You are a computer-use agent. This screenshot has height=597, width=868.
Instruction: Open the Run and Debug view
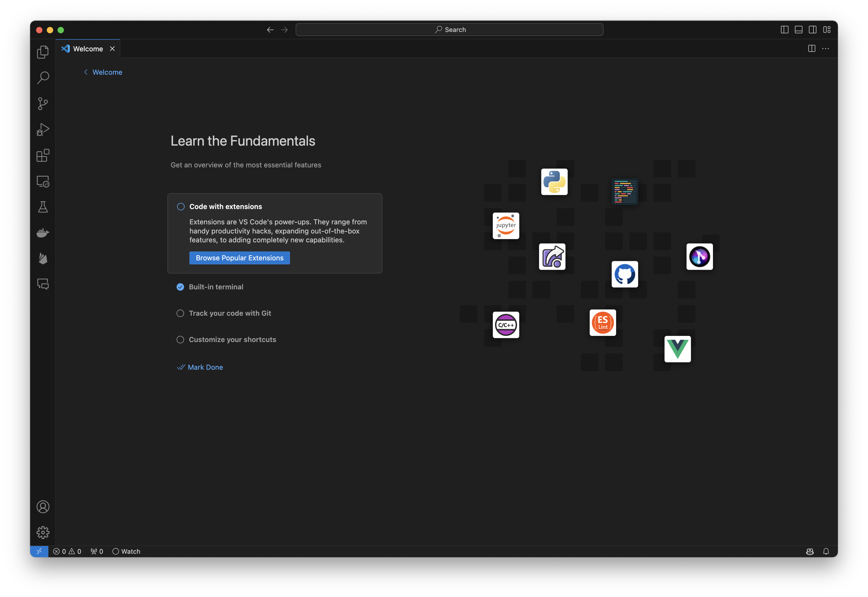click(43, 130)
